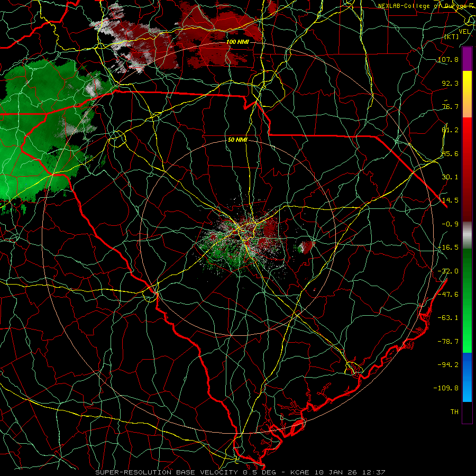Click the -63.1 scale value

(448, 318)
